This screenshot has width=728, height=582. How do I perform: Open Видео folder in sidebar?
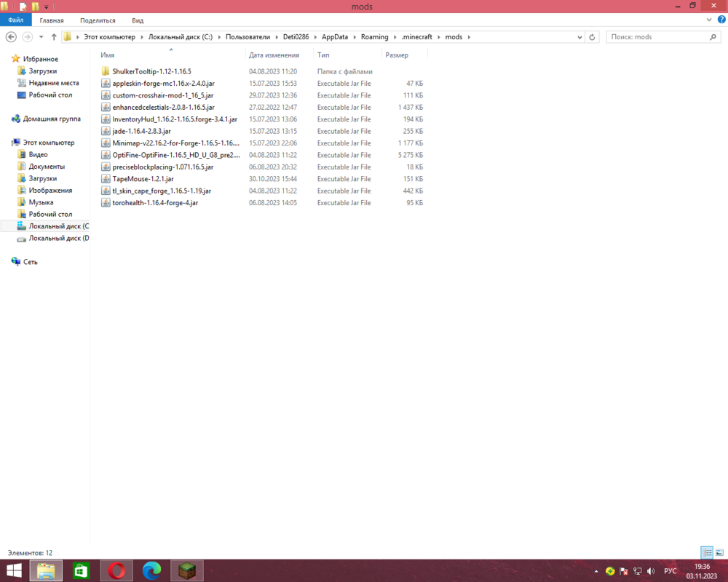(x=38, y=154)
